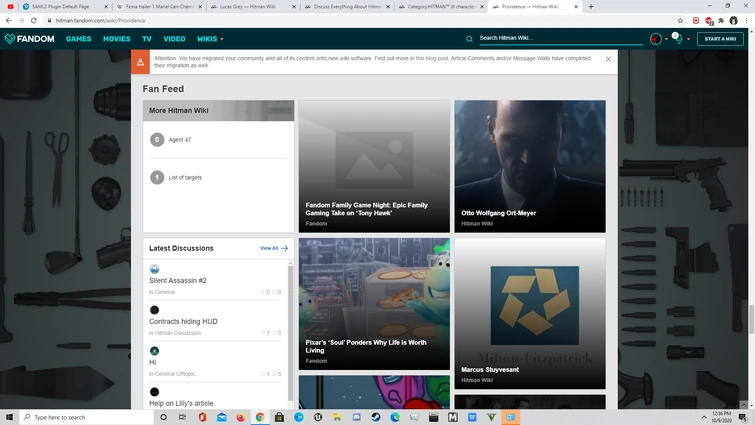
Task: Open the Agent 47 link
Action: [180, 140]
